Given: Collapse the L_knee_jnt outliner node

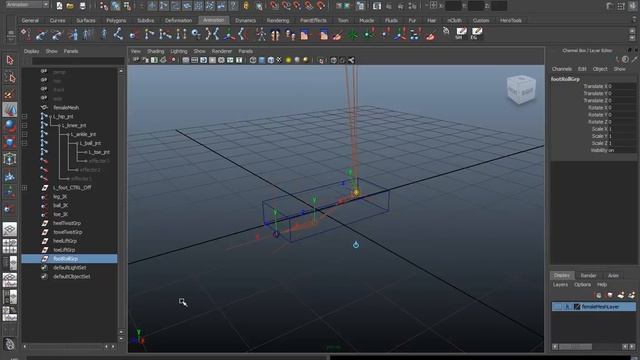Looking at the screenshot, I should 24,126.
